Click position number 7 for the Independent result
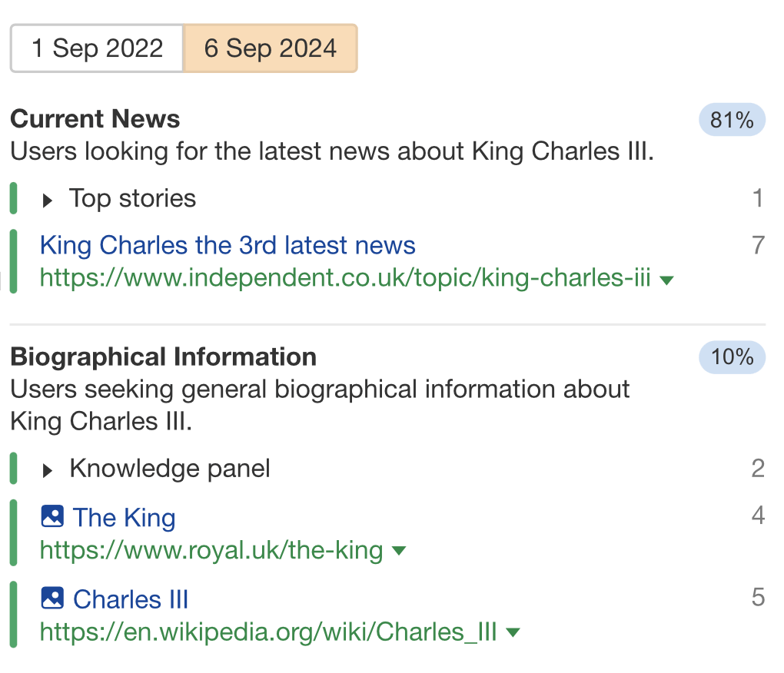Viewport: 784px width, 673px height. [758, 244]
